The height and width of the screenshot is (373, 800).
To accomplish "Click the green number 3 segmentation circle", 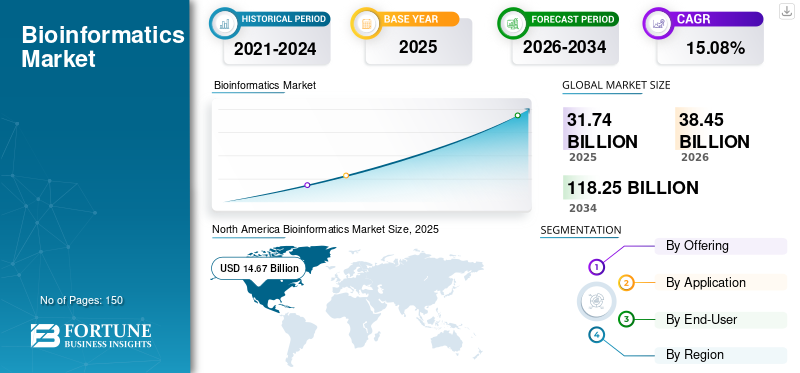I will (x=627, y=320).
